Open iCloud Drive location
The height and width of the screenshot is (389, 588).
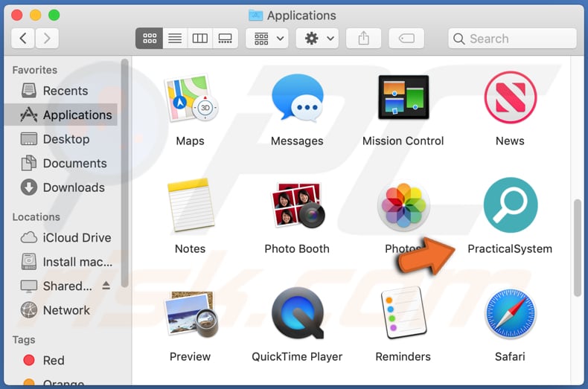tap(61, 237)
